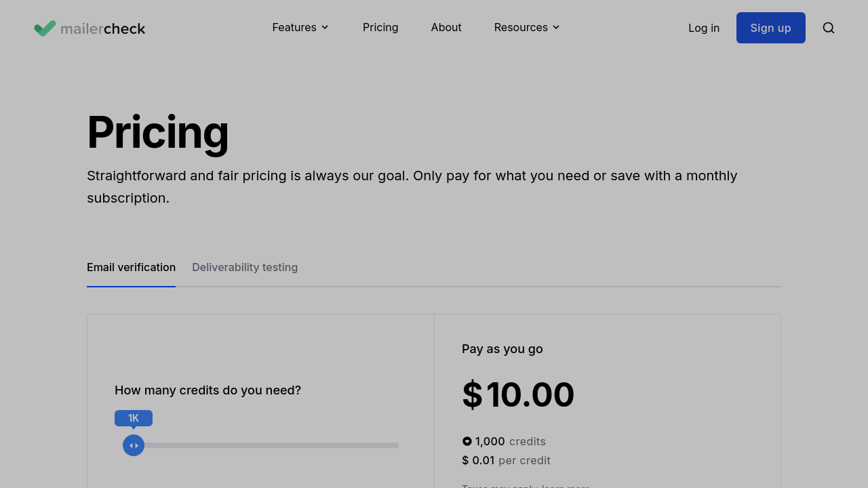Screen dimensions: 868x488
Task: Open the Features navigation menu
Action: pos(294,27)
